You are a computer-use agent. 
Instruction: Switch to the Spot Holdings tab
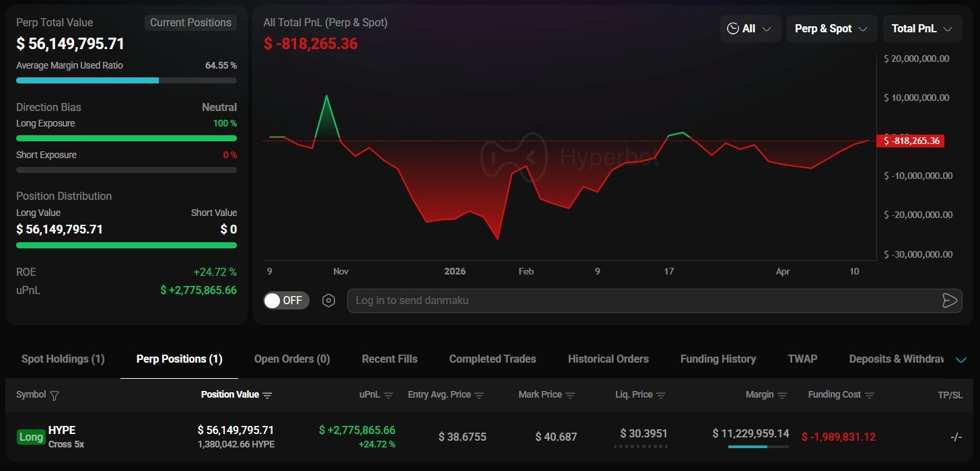click(63, 359)
